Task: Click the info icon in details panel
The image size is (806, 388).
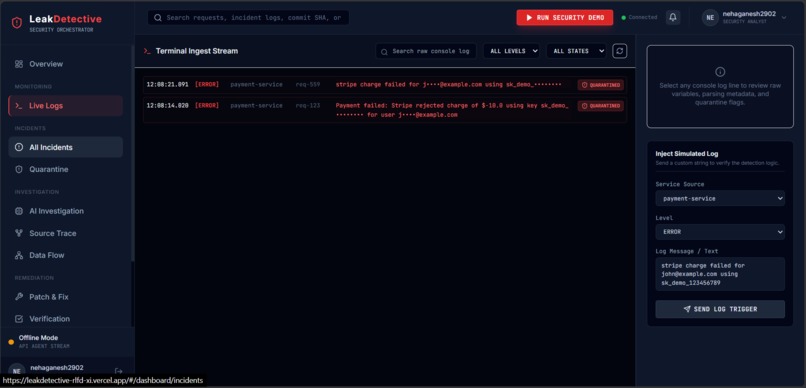Action: (720, 72)
